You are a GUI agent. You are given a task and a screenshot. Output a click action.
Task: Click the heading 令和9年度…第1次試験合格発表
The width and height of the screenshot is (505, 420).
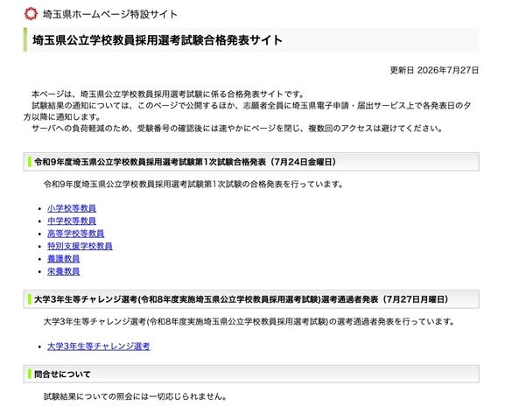(186, 162)
